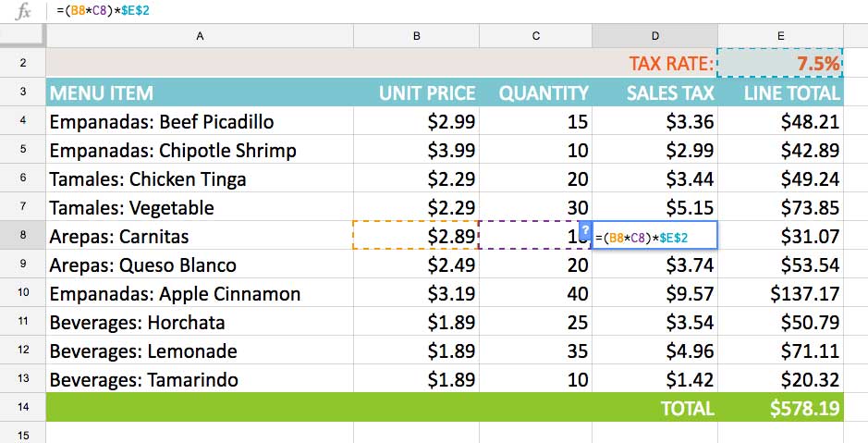Viewport: 868px width, 443px height.
Task: Select the Beverages: Horchata cell
Action: click(200, 323)
